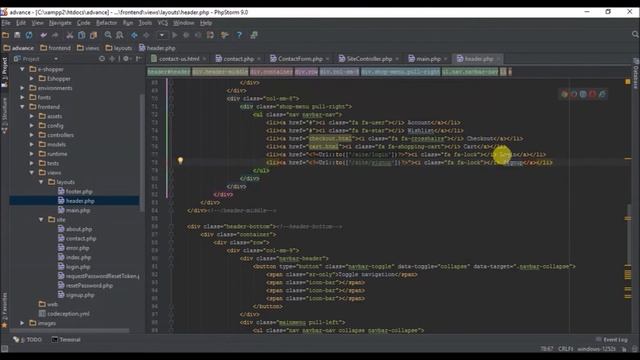This screenshot has width=640, height=360.
Task: Collapse the layouts folder
Action: pos(41,182)
